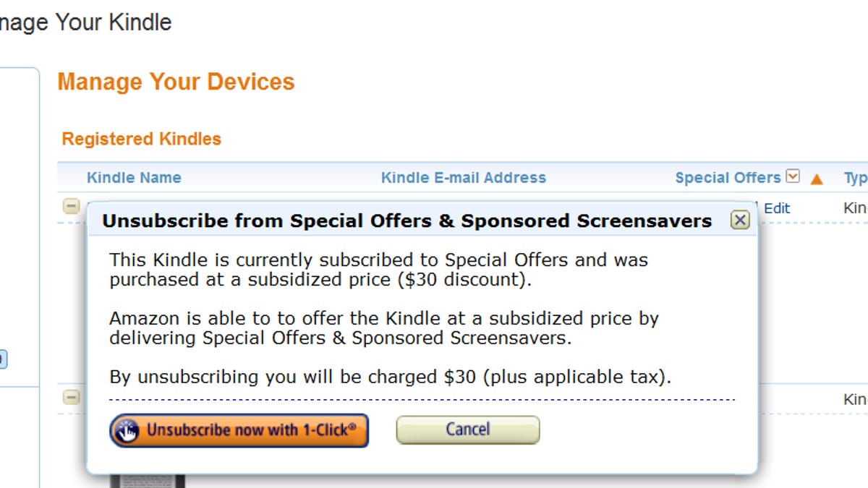This screenshot has width=868, height=488.
Task: Click the orange sort triangle icon
Action: (x=817, y=179)
